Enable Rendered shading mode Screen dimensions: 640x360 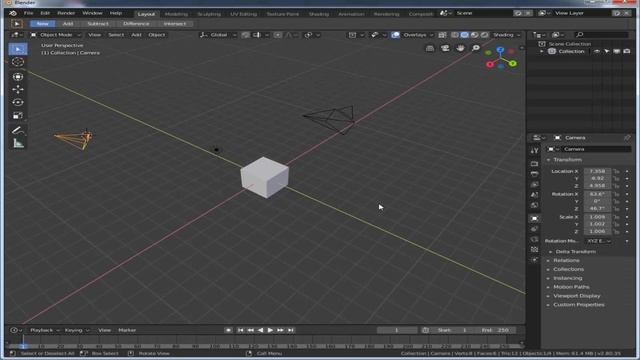coord(484,35)
